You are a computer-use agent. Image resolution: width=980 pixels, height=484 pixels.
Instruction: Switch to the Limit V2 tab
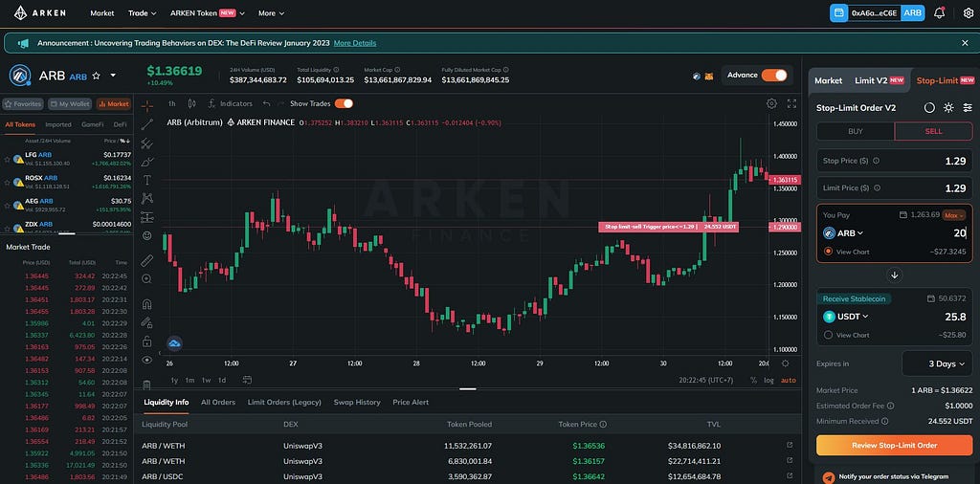coord(879,80)
